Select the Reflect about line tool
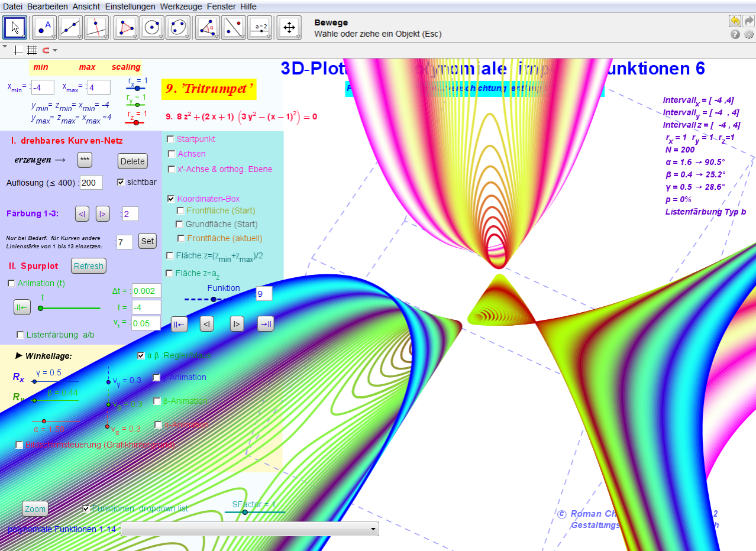Screen dimensions: 756x551 tap(234, 27)
